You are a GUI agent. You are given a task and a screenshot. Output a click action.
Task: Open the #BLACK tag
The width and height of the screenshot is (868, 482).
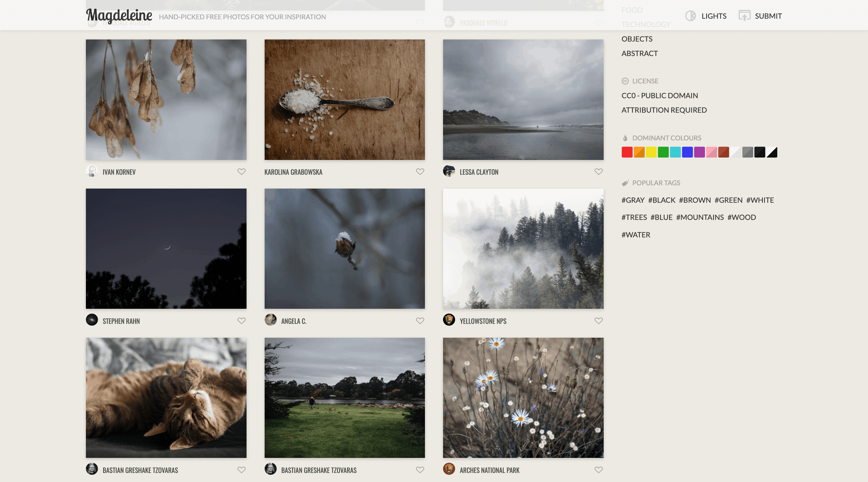pos(662,200)
